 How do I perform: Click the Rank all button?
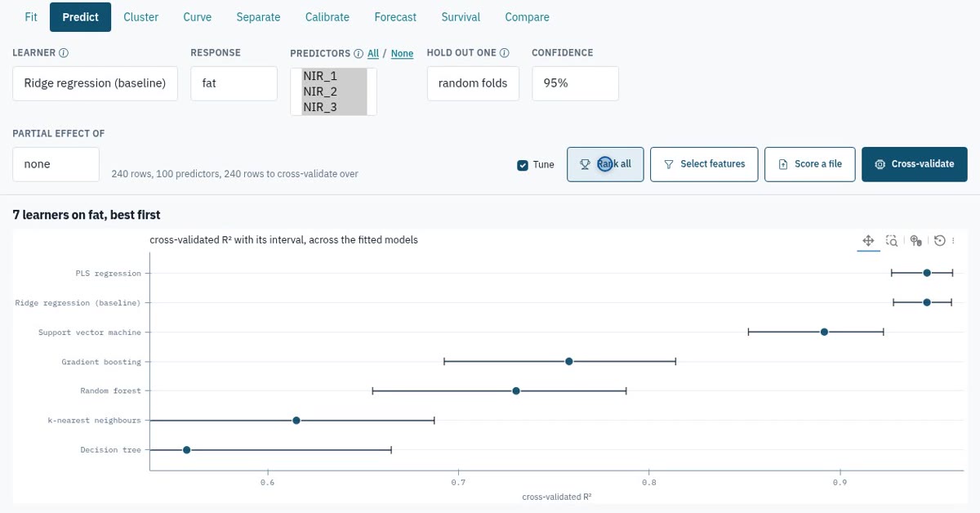coord(605,164)
